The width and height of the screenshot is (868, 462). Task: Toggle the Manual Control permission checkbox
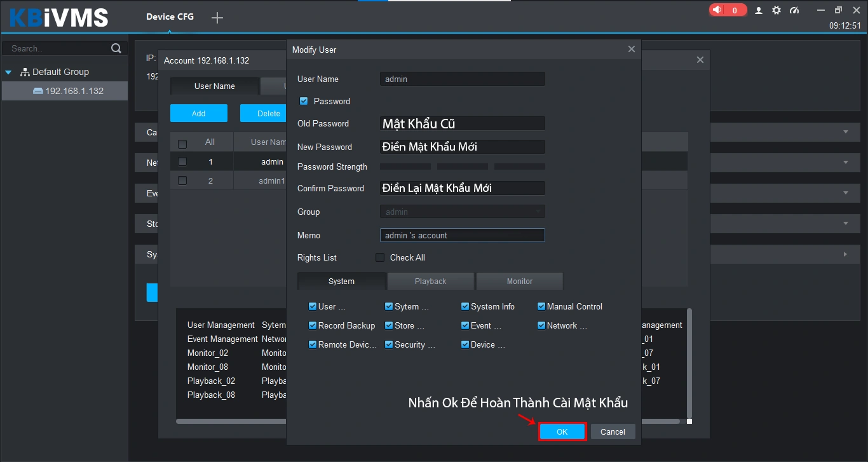click(541, 306)
